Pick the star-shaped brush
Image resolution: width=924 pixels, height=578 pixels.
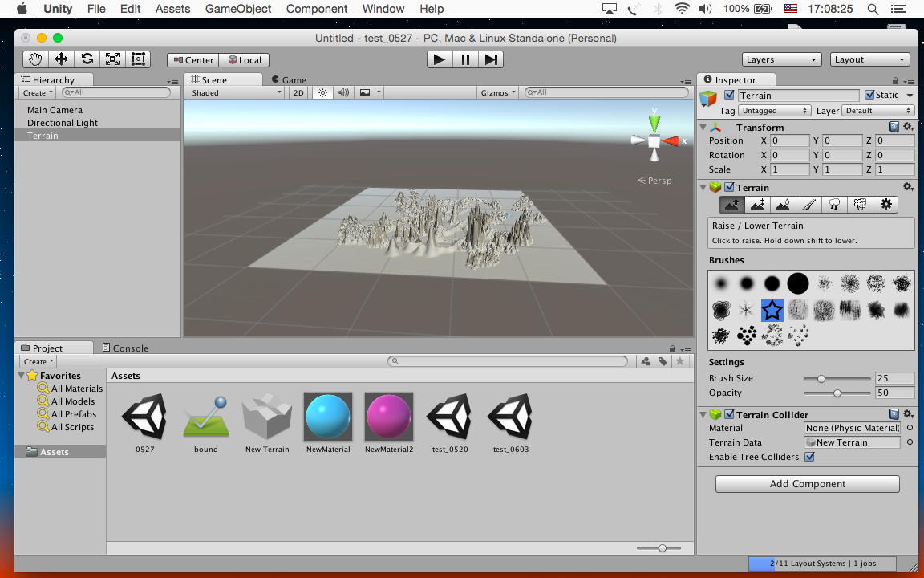pos(772,310)
